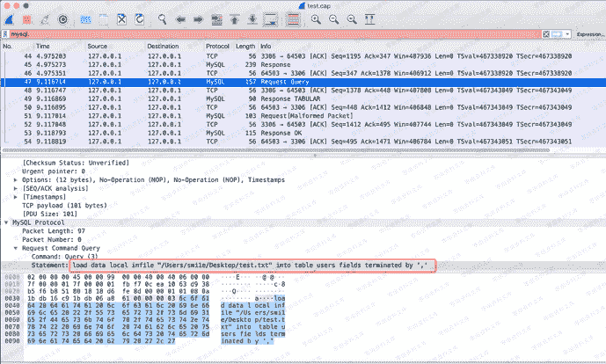This screenshot has height=364, width=606.
Task: Expand the Options (12 bytes) tree node
Action: coord(16,179)
